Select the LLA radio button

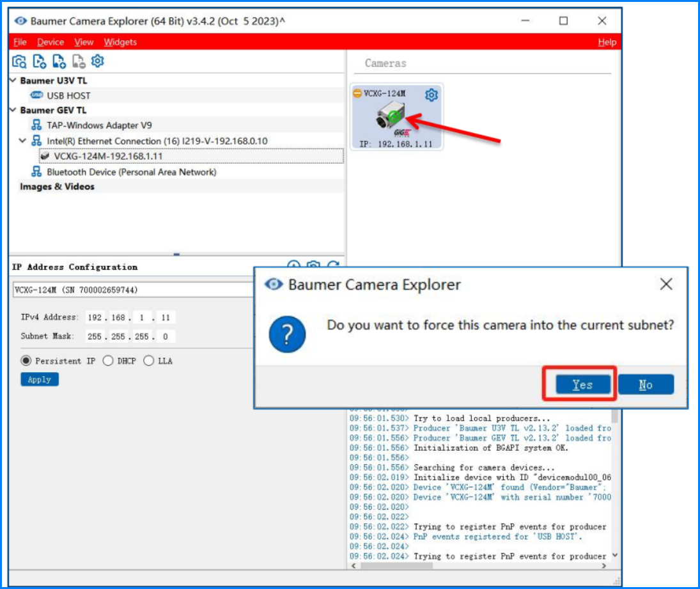click(x=149, y=360)
